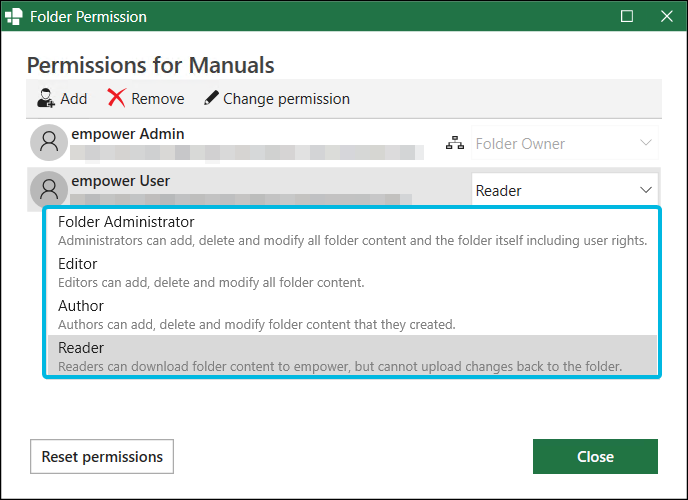Click the Add user icon

pos(46,98)
